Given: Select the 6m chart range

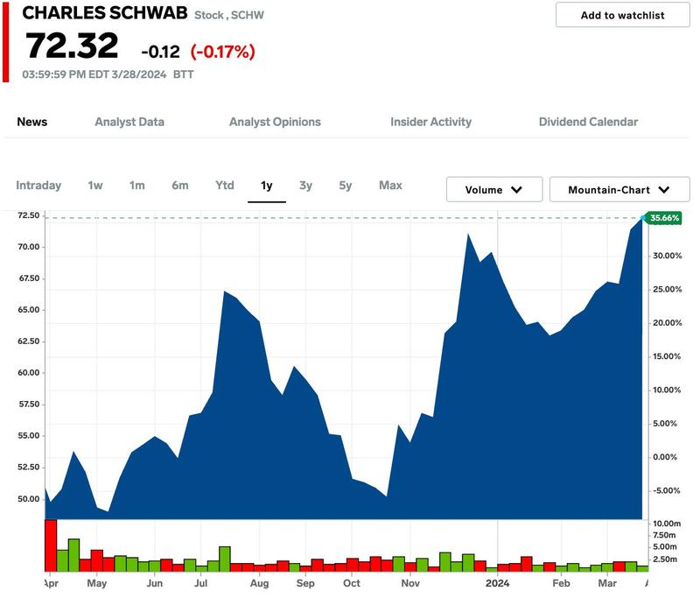Looking at the screenshot, I should (x=180, y=186).
